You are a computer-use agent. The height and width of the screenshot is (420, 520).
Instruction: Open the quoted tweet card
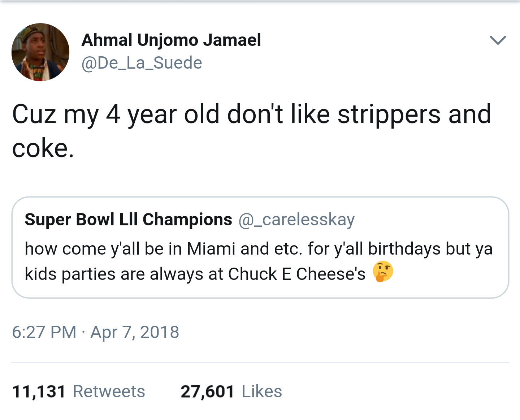[x=260, y=247]
